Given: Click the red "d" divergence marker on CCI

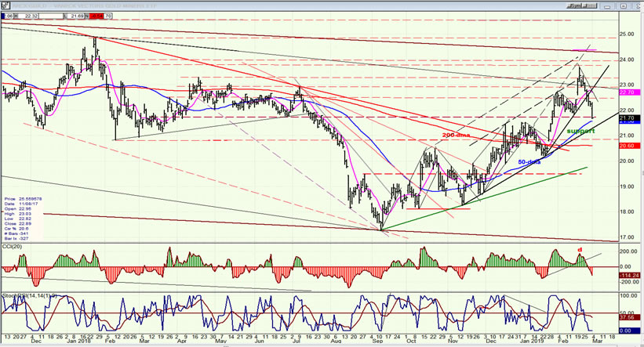Looking at the screenshot, I should pos(580,249).
